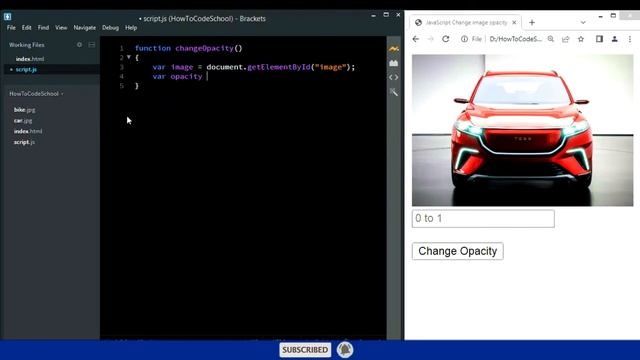Click the closing brace on line 5
This screenshot has height=360, width=640.
[137, 86]
